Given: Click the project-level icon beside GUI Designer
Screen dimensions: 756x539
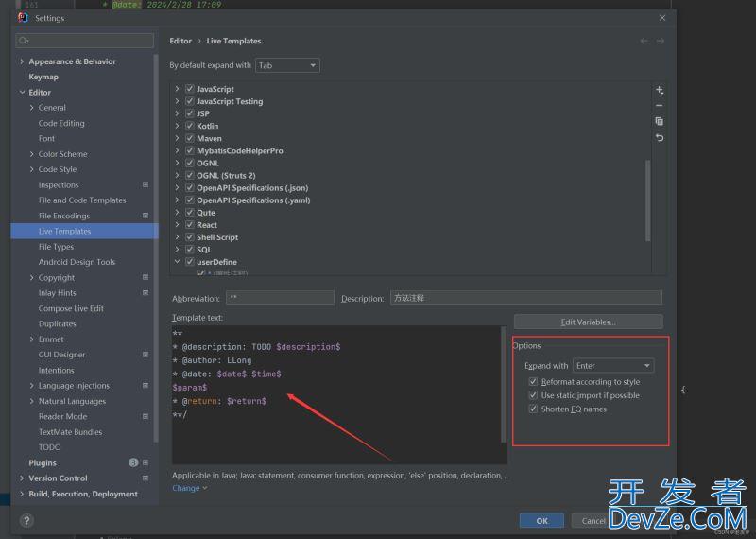Looking at the screenshot, I should (146, 355).
